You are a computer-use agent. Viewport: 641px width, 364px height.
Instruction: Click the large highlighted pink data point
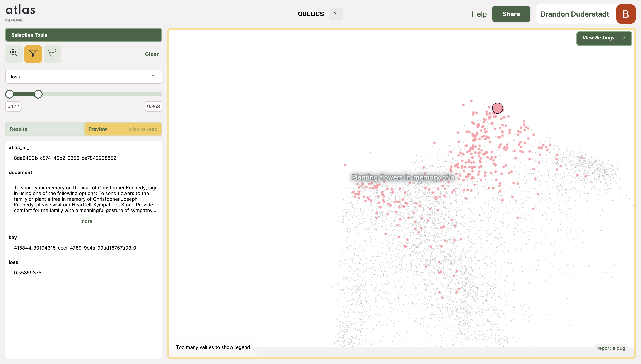click(x=497, y=108)
